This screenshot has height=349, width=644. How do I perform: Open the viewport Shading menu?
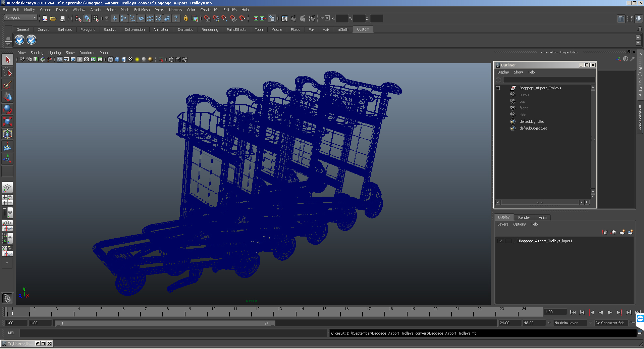click(37, 53)
